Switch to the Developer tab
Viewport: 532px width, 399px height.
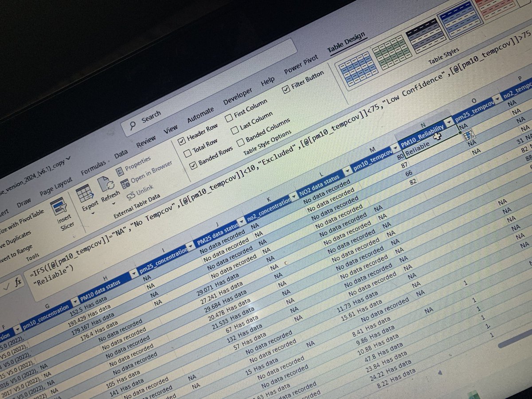[237, 96]
